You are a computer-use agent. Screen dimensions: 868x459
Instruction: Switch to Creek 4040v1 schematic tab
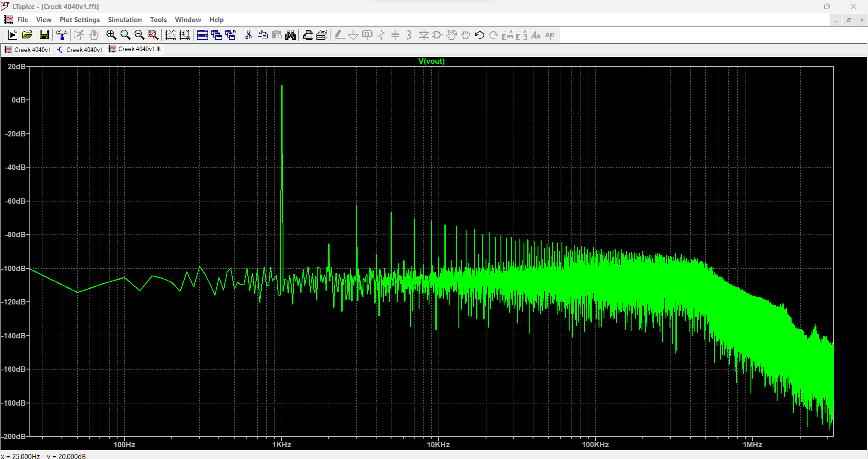click(80, 49)
